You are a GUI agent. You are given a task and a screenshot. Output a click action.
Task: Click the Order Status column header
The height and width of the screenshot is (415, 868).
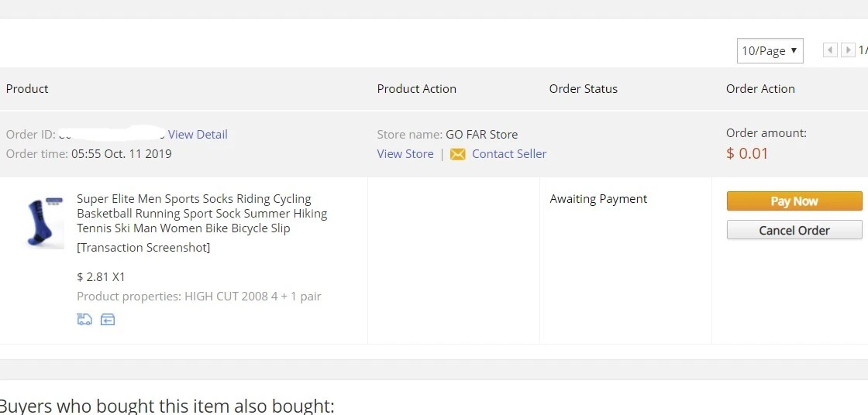pyautogui.click(x=584, y=88)
